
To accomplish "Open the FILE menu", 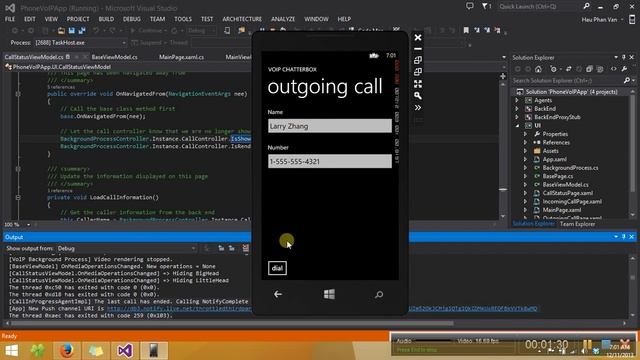I will (x=10, y=19).
